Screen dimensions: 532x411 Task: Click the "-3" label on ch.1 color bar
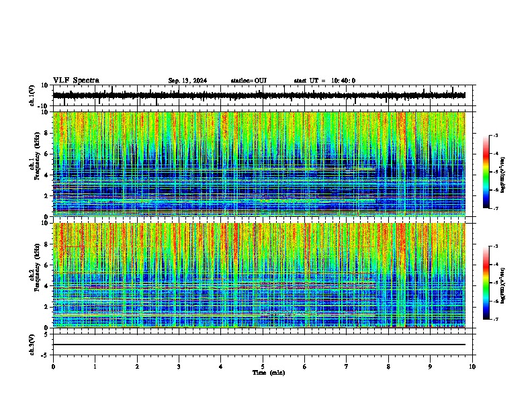495,135
